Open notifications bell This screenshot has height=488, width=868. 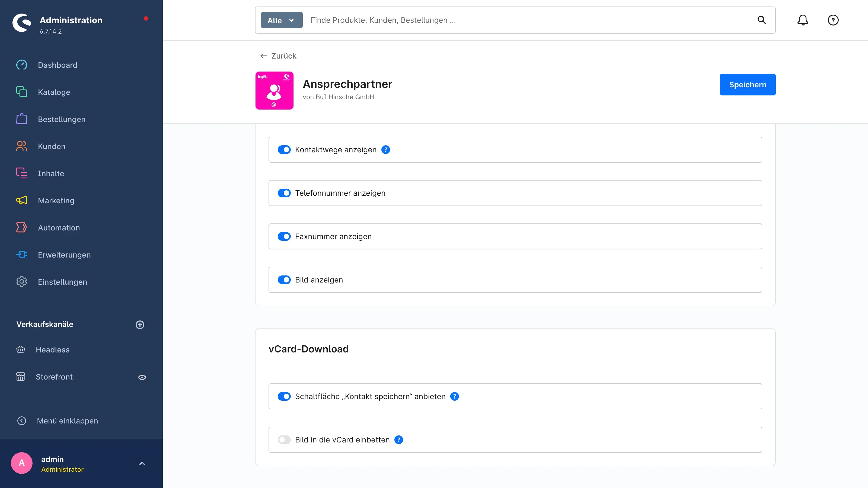point(803,20)
